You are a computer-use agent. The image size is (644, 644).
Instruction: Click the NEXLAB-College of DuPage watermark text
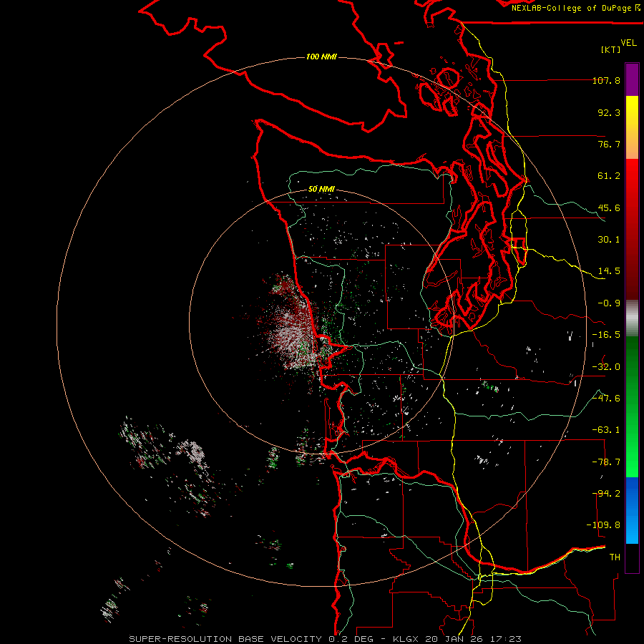coord(575,8)
